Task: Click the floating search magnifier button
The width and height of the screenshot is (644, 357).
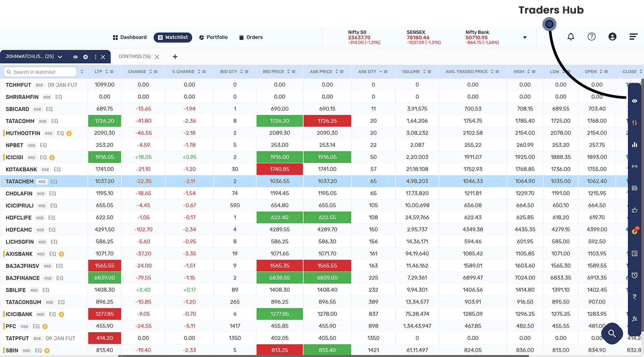Action: 612,334
